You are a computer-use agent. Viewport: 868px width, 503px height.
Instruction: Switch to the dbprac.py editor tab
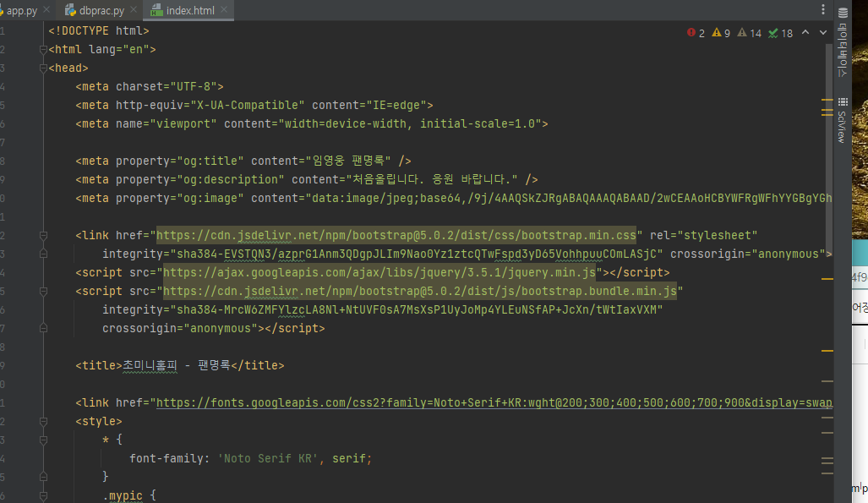coord(101,10)
